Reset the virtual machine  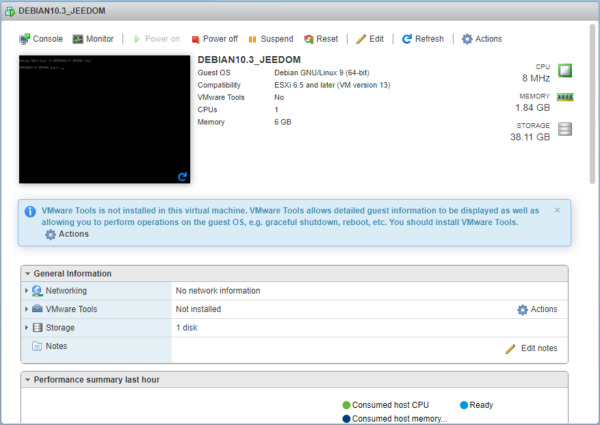click(321, 39)
